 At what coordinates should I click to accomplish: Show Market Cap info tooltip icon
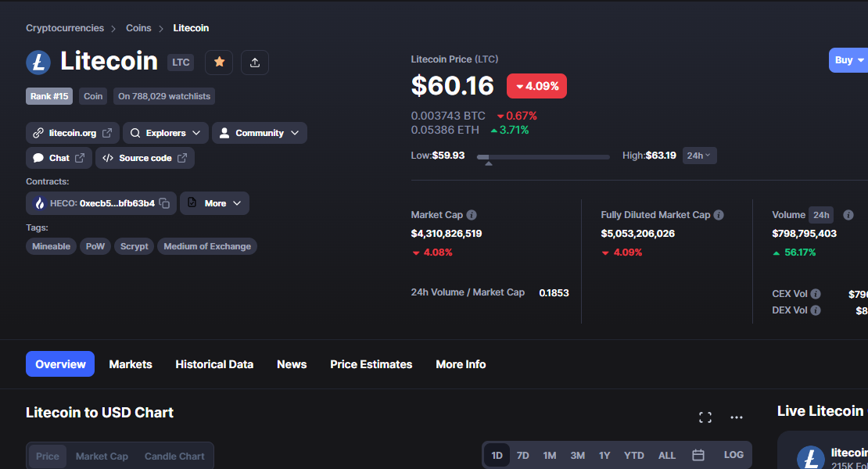(x=472, y=215)
